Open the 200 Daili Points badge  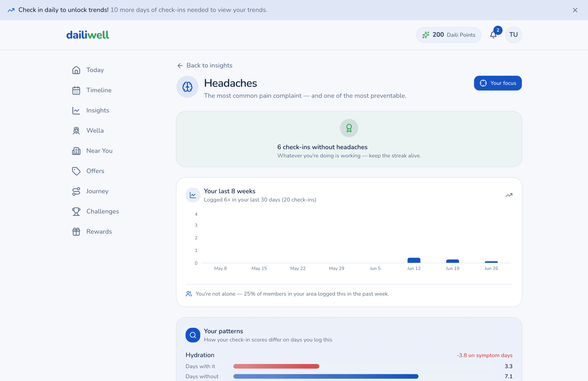pyautogui.click(x=448, y=35)
